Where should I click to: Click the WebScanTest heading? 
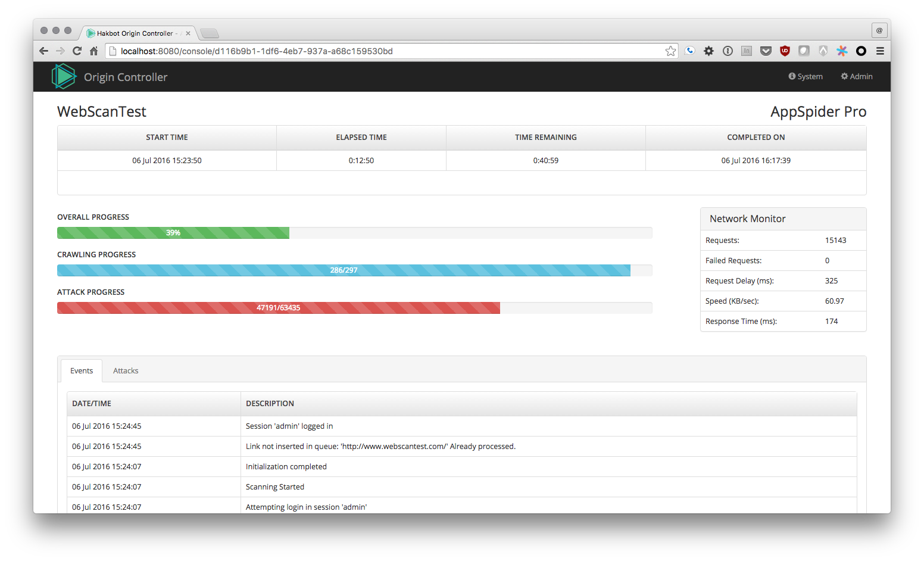coord(102,111)
